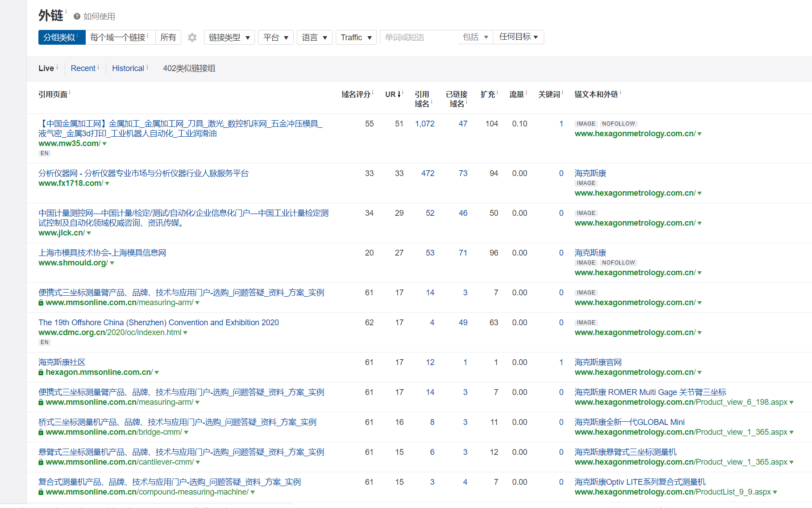Image resolution: width=812 pixels, height=508 pixels.
Task: Expand the www.jlck.cn/ URL arrow
Action: pos(89,233)
